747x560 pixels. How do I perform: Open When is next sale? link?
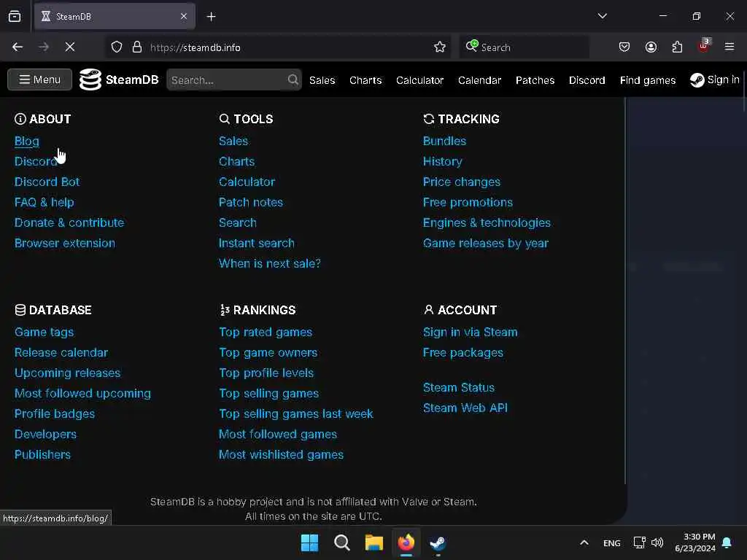(270, 264)
